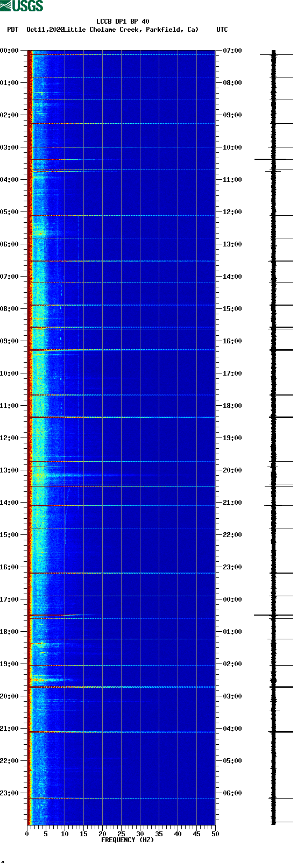Screen dimensions: 297x868
Task: Click the 12:00 label on UTC axis
Action: click(232, 212)
